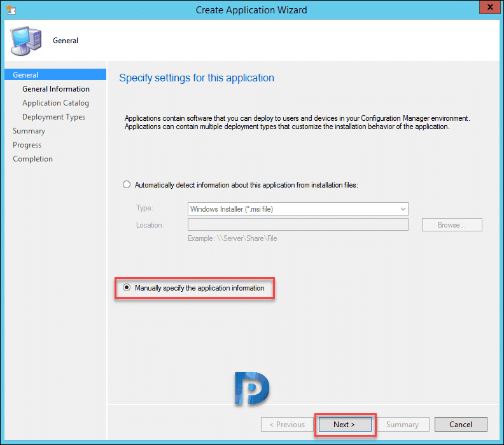Select General Information step

(56, 89)
